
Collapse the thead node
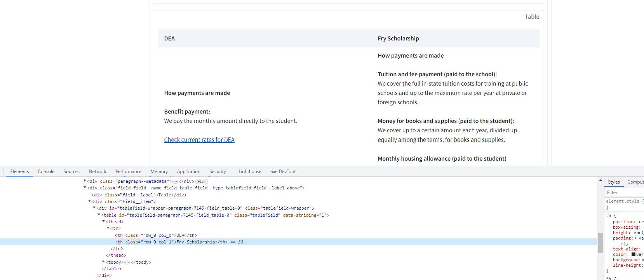click(103, 221)
